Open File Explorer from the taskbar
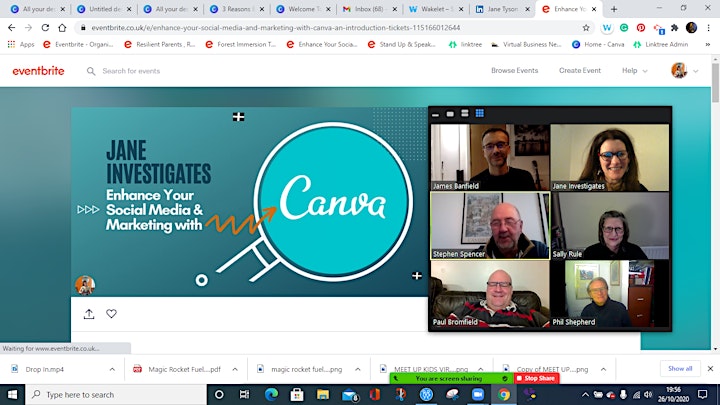This screenshot has width=720, height=405. 323,394
